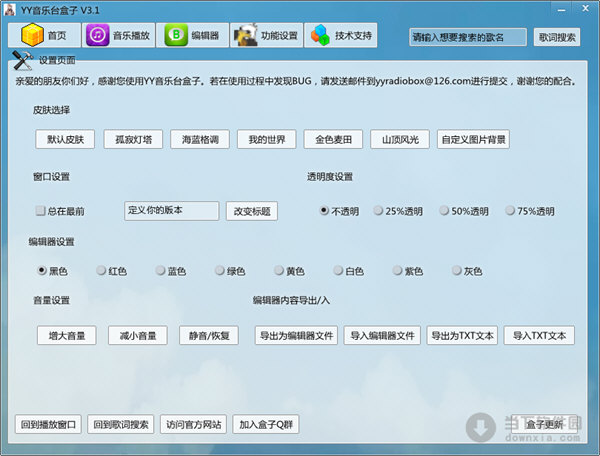Select 黄色 editor color
The width and height of the screenshot is (600, 456).
click(290, 271)
